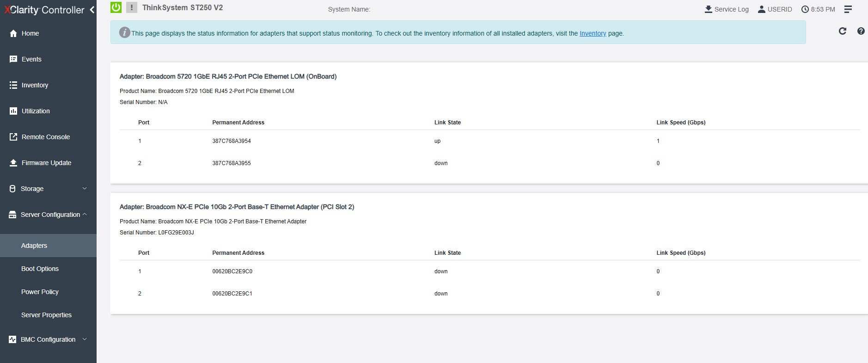Expand the Storage menu chevron
This screenshot has height=363, width=868.
(85, 188)
